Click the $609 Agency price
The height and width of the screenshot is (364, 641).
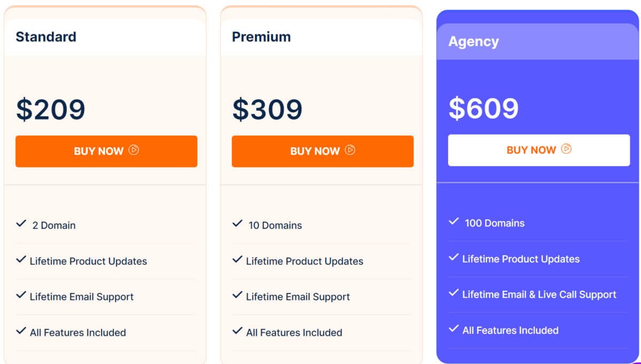[483, 108]
